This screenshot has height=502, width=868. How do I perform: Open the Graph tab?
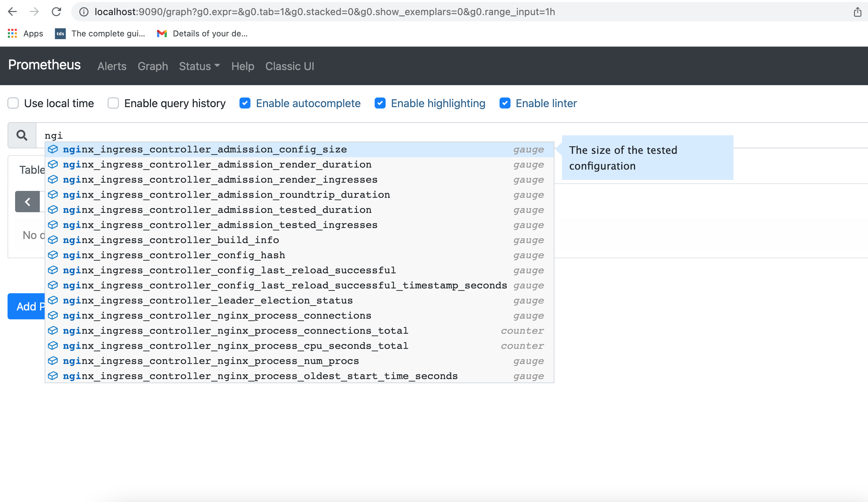pyautogui.click(x=152, y=66)
